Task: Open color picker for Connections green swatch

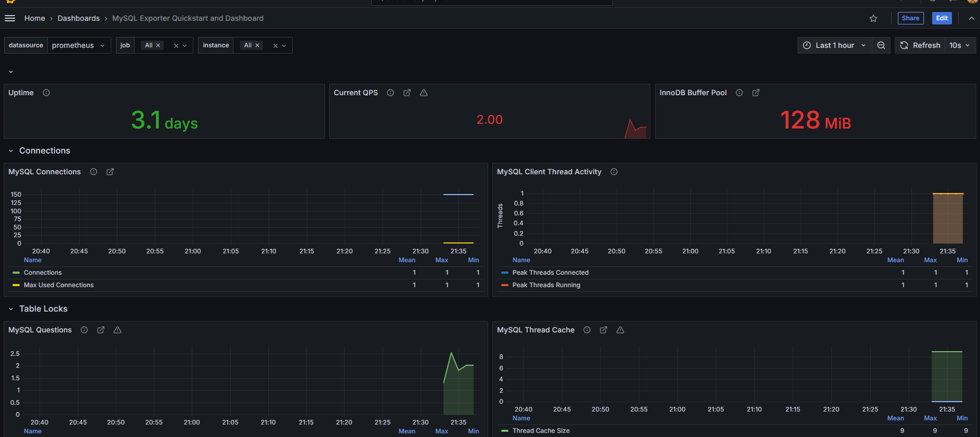Action: [x=16, y=273]
